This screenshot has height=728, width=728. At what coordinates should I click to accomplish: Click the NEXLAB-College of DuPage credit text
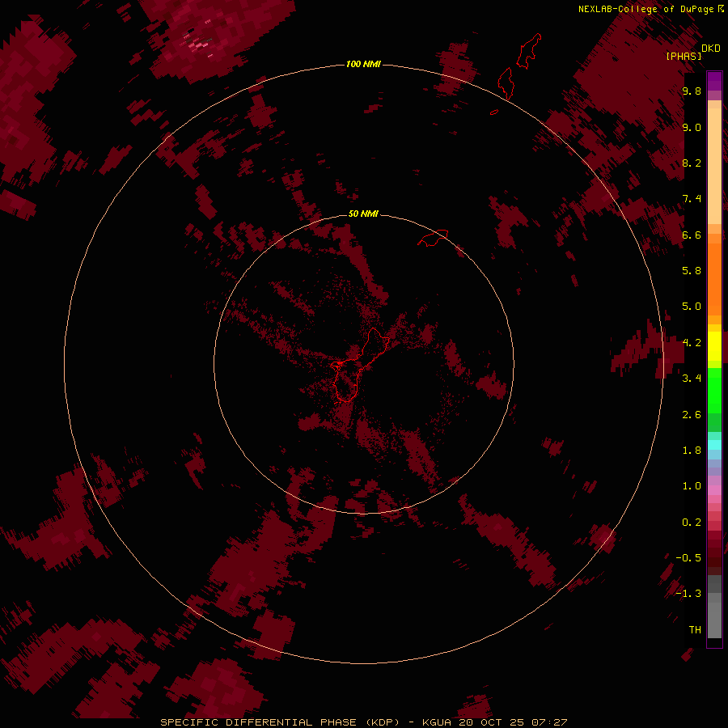tap(645, 9)
